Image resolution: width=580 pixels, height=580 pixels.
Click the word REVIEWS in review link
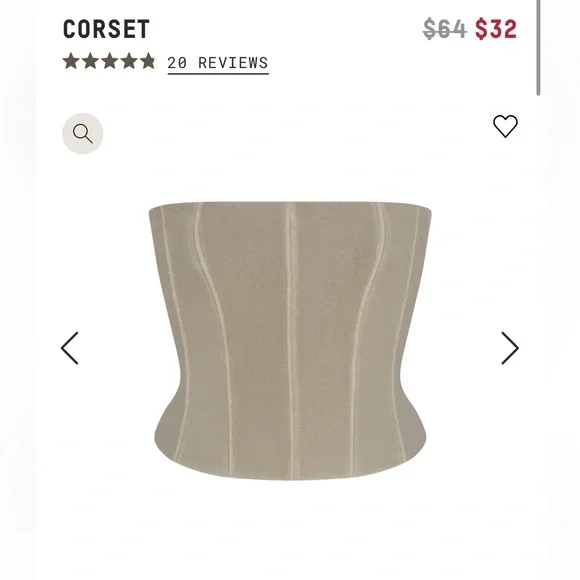[x=233, y=63]
